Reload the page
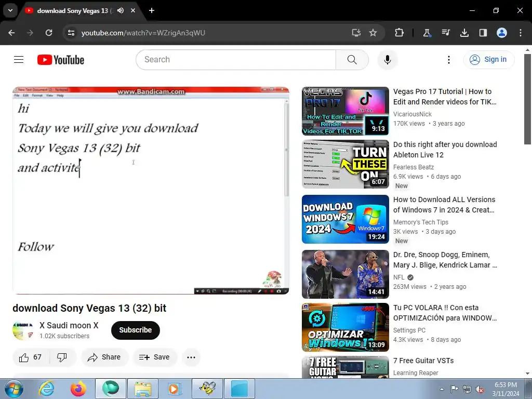532x399 pixels. click(49, 33)
